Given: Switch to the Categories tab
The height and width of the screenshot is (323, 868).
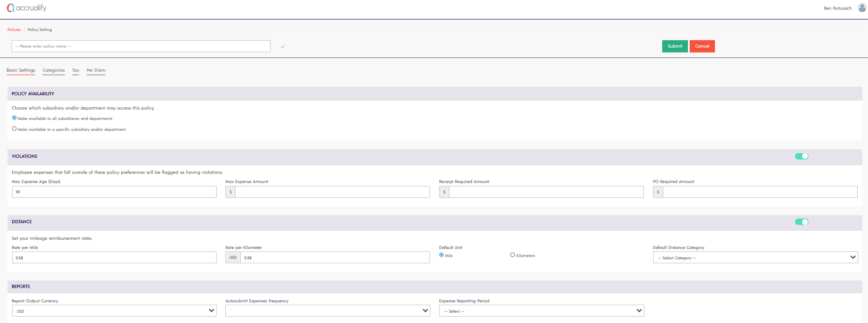Looking at the screenshot, I should (x=54, y=70).
